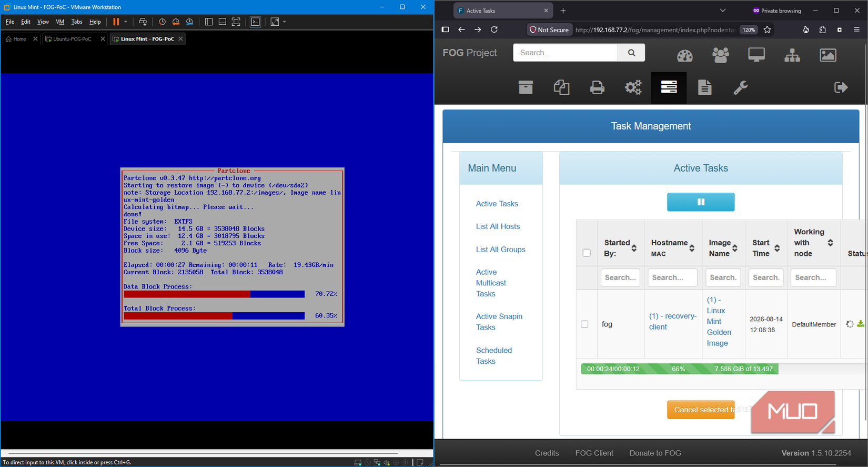Check the fog task row checkbox
The height and width of the screenshot is (467, 868).
[584, 324]
